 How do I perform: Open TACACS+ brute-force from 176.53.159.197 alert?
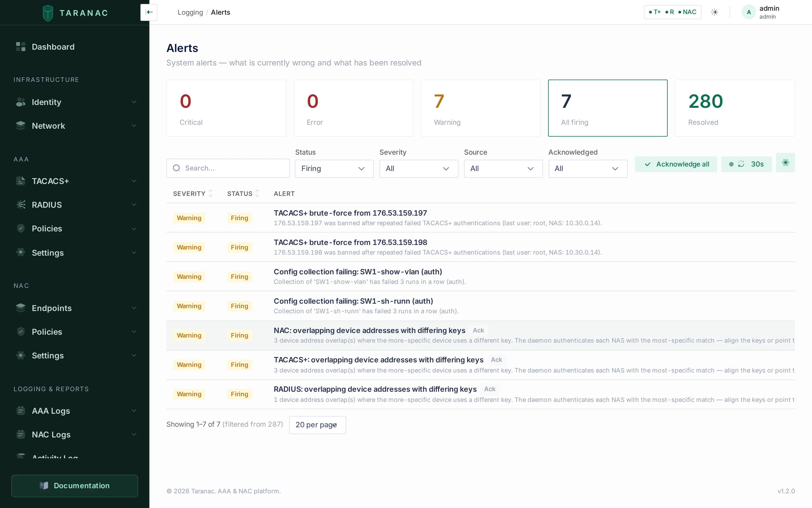pos(480,218)
